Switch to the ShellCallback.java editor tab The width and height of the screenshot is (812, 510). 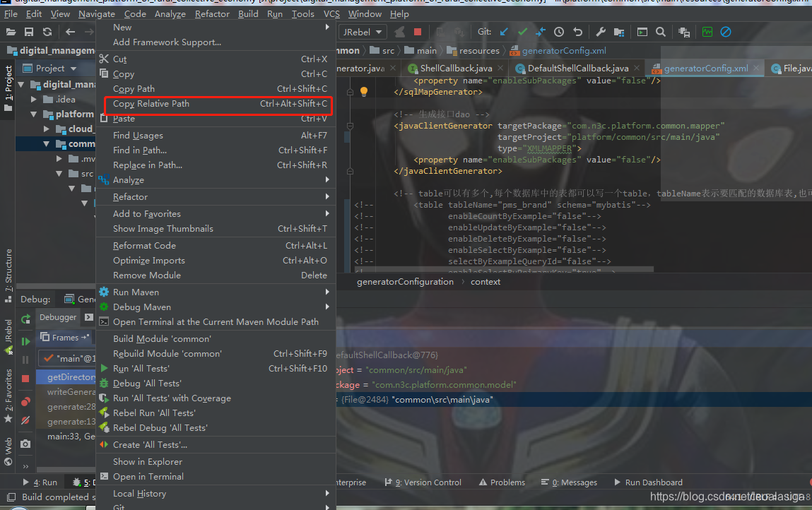(x=456, y=69)
